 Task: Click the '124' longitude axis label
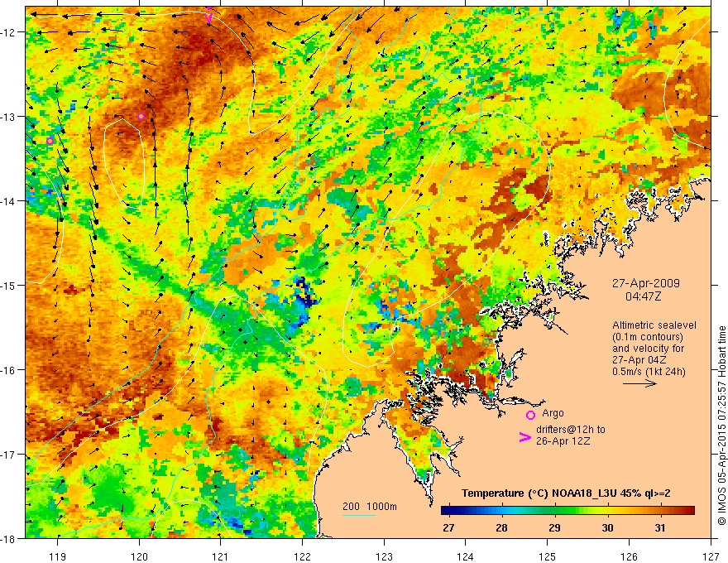click(x=466, y=556)
